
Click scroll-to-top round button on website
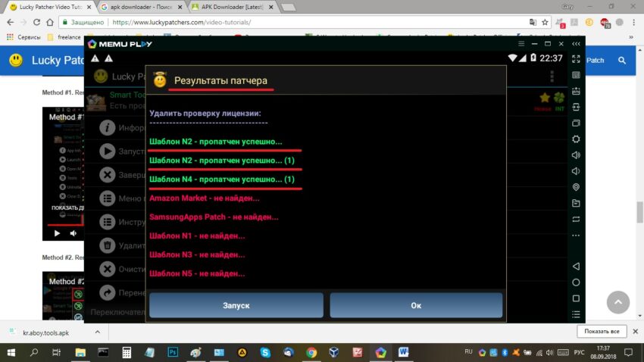(x=618, y=302)
